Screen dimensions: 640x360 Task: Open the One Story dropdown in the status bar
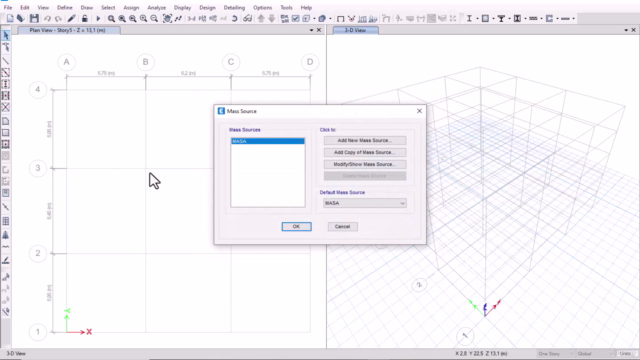tap(556, 353)
